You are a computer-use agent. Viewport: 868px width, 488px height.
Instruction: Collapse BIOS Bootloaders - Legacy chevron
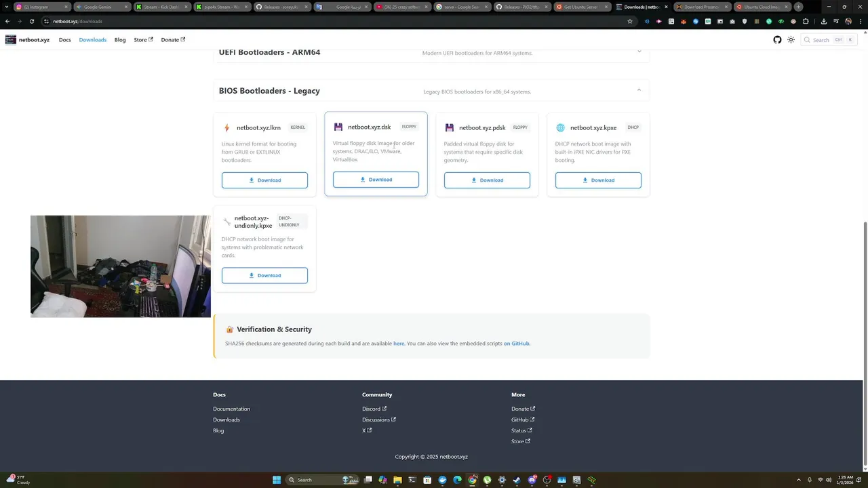tap(639, 91)
